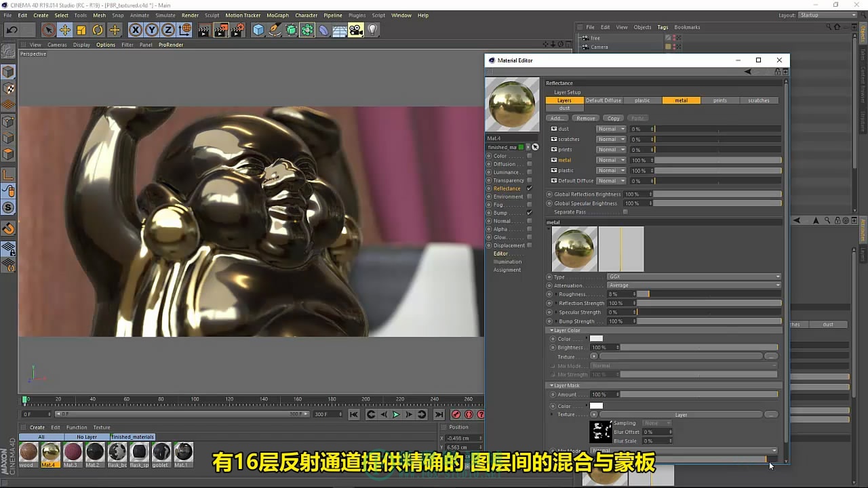Activate the Rotate tool
The width and height of the screenshot is (868, 488).
click(98, 30)
